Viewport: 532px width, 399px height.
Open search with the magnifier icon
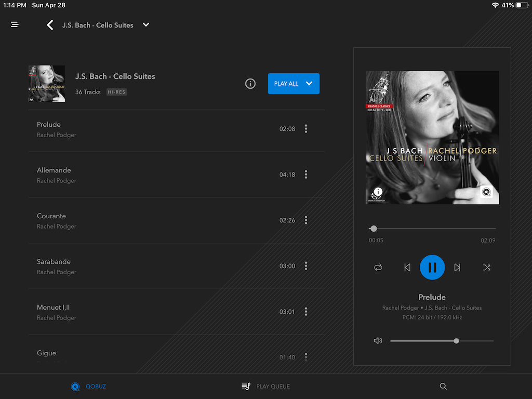pos(443,387)
